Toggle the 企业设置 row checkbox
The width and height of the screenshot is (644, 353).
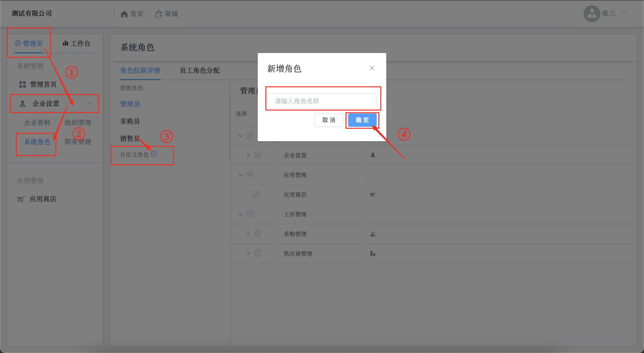coord(258,155)
